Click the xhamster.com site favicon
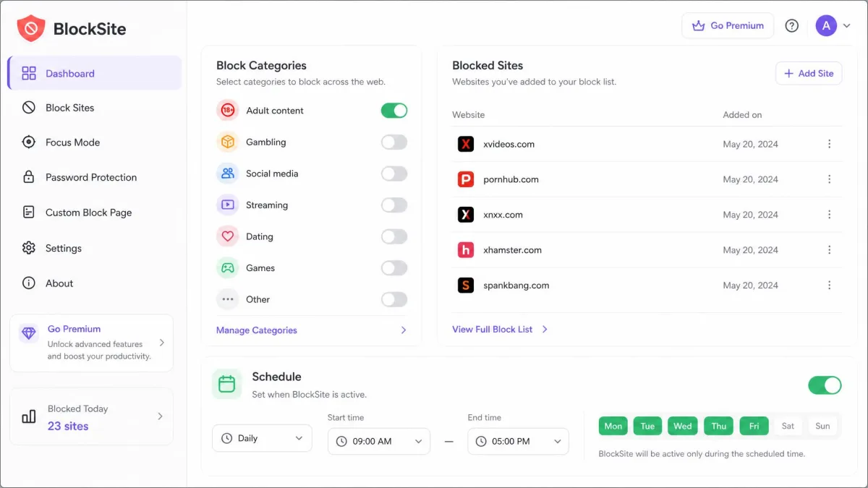This screenshot has width=868, height=488. tap(466, 250)
